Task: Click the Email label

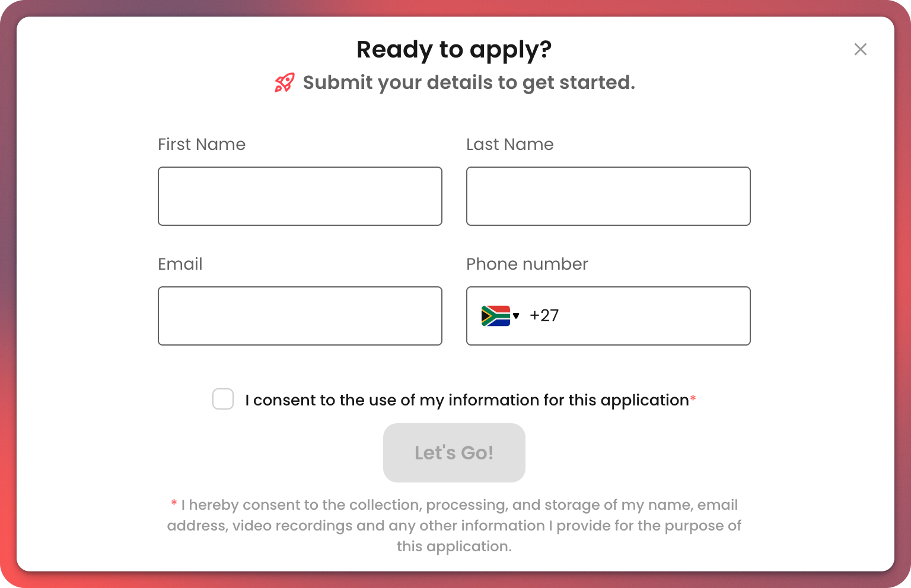Action: pos(180,264)
